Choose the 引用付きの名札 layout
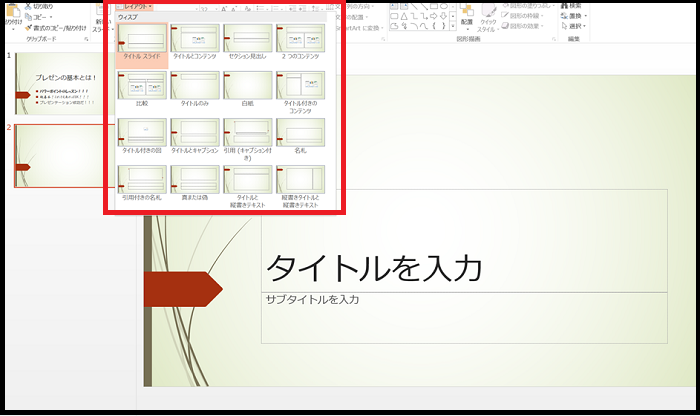Screen dimensions: 700x416 (142, 183)
